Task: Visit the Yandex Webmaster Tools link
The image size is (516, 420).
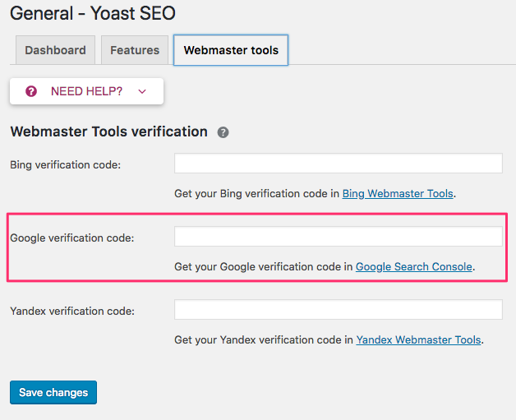Action: coord(419,340)
